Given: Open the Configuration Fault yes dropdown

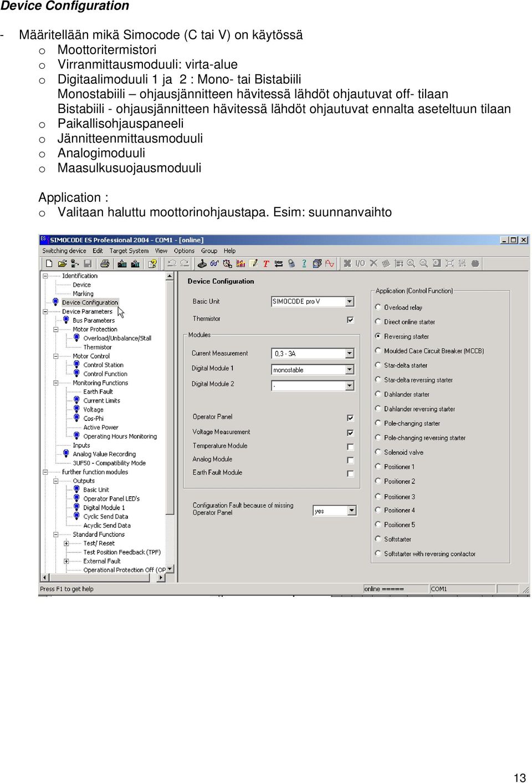Looking at the screenshot, I should 352,510.
